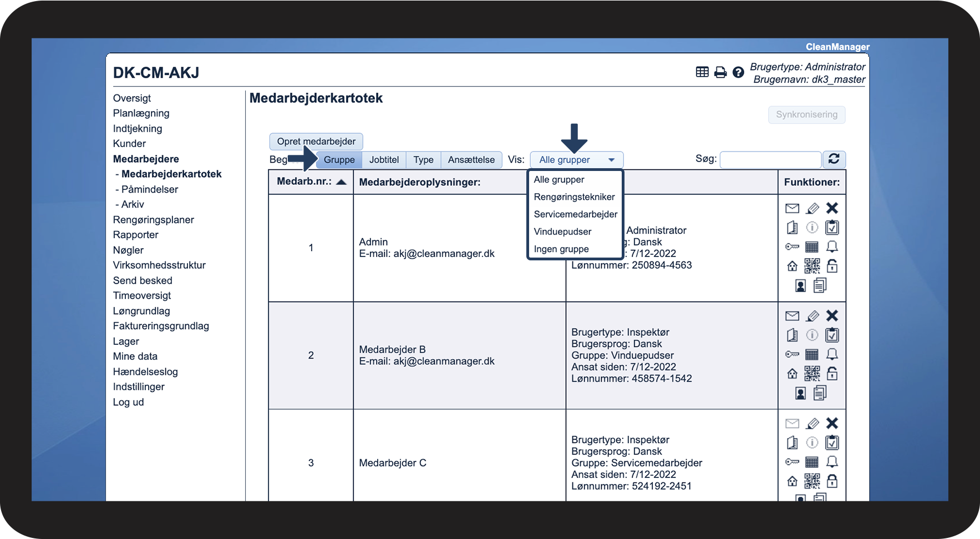Click the Opret medarbejder button

click(316, 142)
